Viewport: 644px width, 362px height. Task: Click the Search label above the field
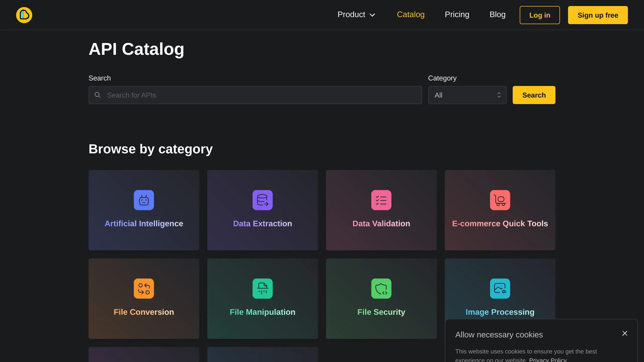point(100,78)
